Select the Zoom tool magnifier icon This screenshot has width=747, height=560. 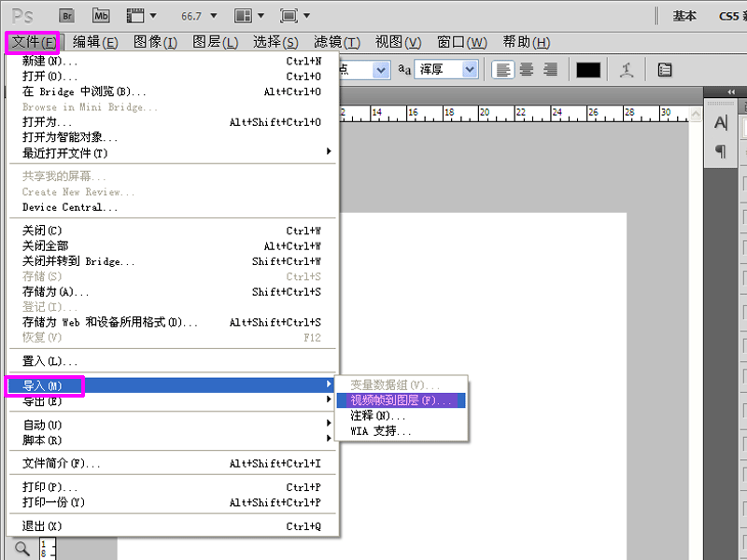pos(21,548)
